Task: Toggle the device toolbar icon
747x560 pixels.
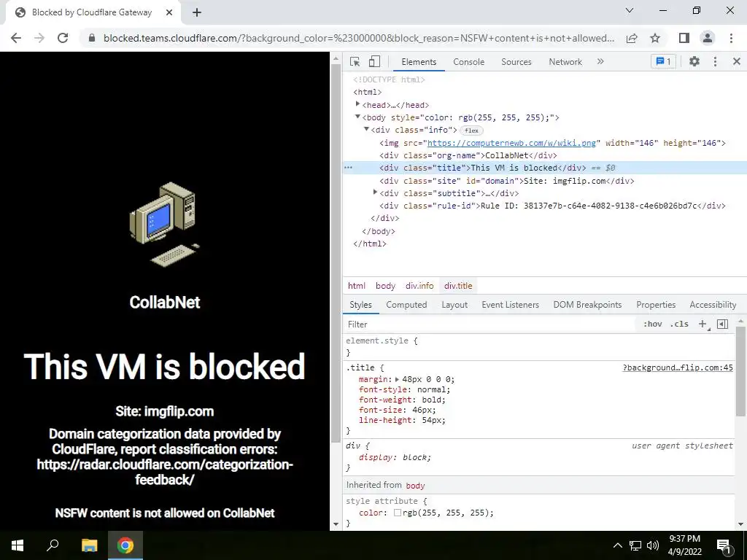Action: (374, 61)
